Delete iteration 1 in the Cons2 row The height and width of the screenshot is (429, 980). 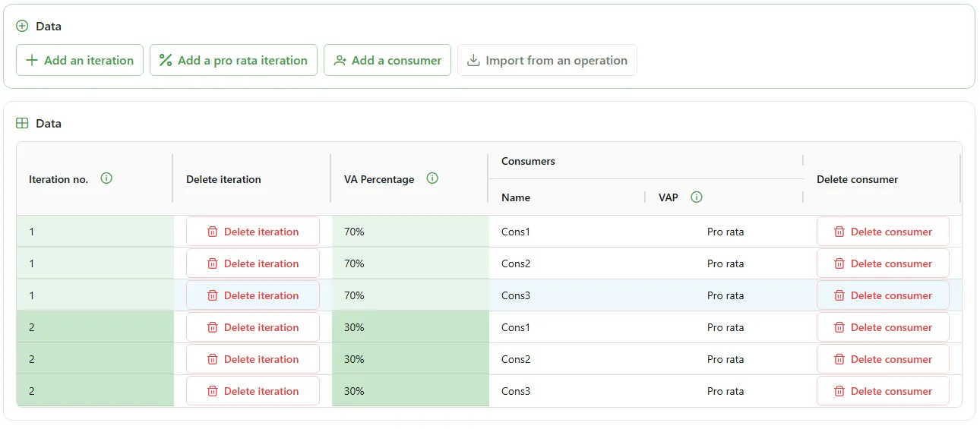pyautogui.click(x=253, y=263)
